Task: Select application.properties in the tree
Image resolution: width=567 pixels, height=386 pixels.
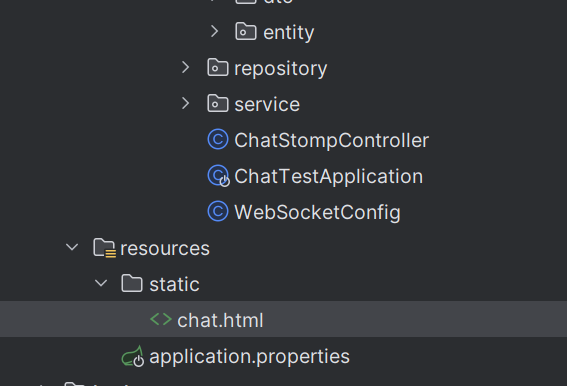Action: (x=250, y=357)
